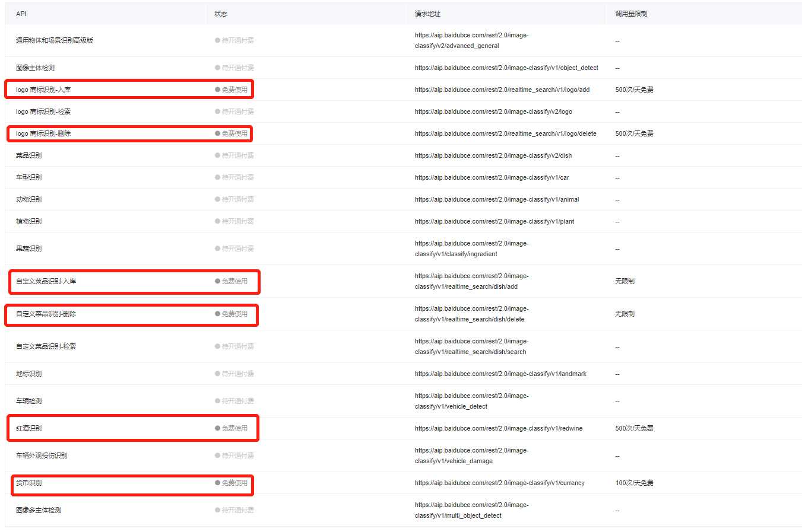The image size is (802, 532).
Task: Click 免费使用 status for 货币识别
Action: (x=232, y=483)
